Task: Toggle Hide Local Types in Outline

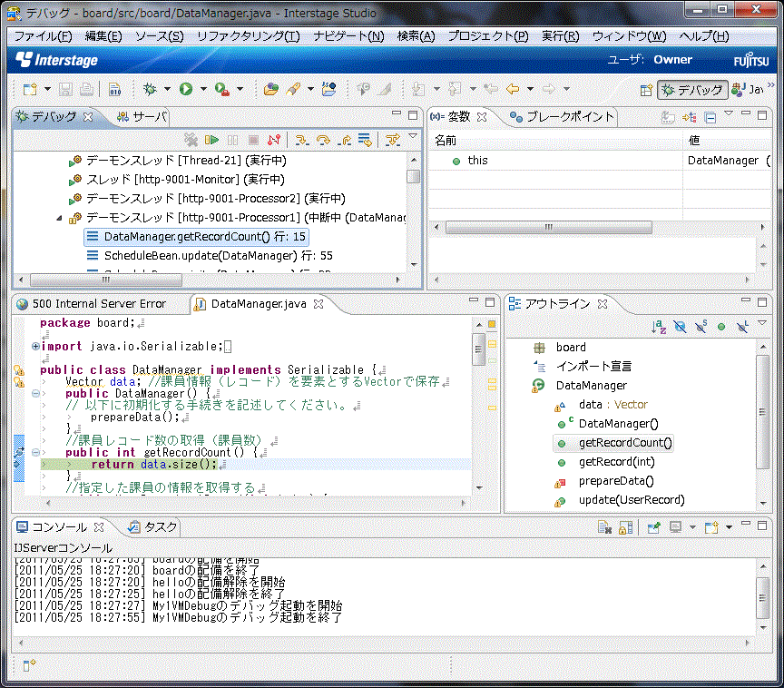Action: point(742,327)
